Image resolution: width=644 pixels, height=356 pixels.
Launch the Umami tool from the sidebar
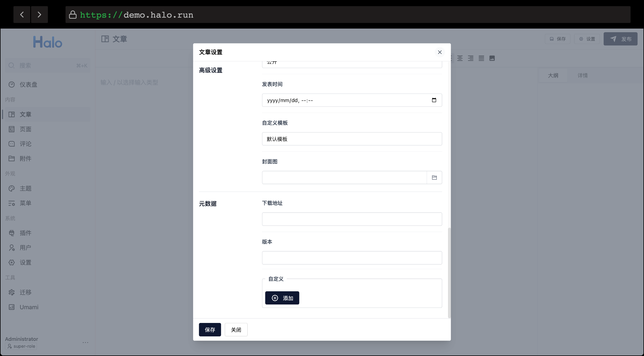[x=29, y=307]
